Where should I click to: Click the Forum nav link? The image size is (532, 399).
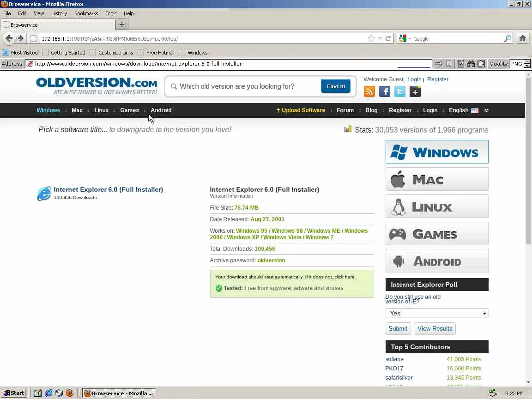[345, 110]
